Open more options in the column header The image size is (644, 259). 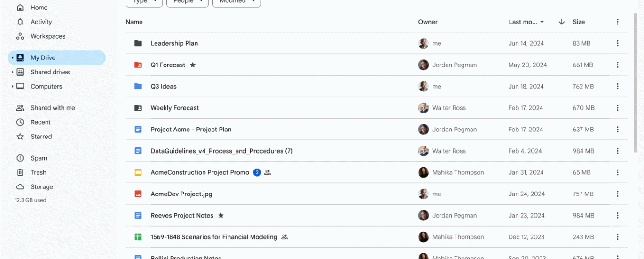(617, 22)
